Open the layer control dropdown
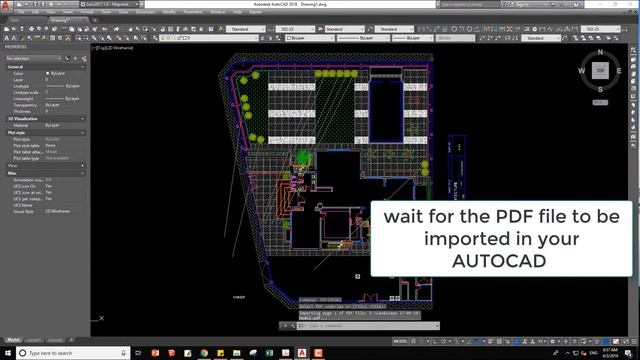 [x=209, y=38]
